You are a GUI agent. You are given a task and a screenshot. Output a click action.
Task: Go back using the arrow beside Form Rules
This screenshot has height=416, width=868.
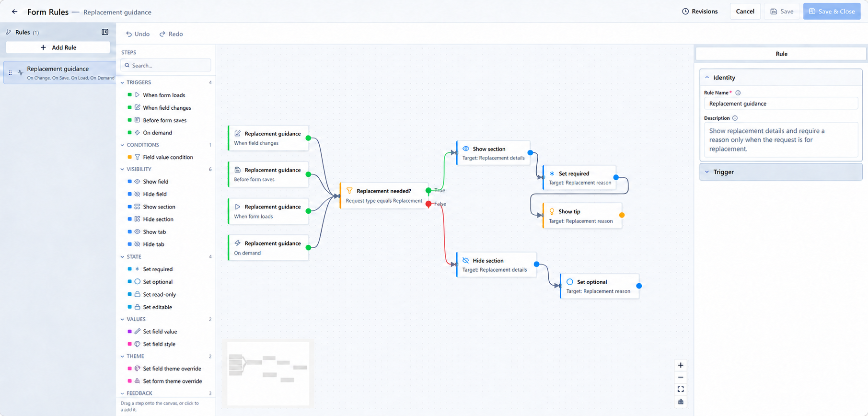(x=15, y=12)
